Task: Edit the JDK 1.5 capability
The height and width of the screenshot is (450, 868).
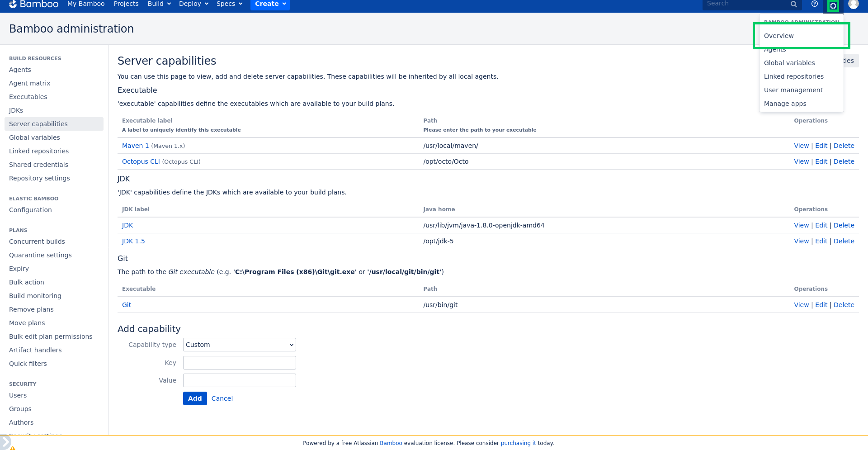Action: [821, 241]
